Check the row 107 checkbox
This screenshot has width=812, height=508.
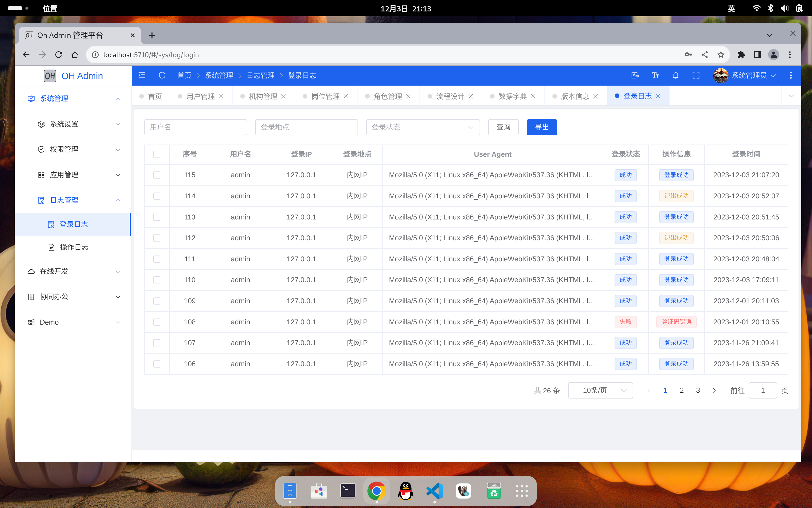click(157, 343)
